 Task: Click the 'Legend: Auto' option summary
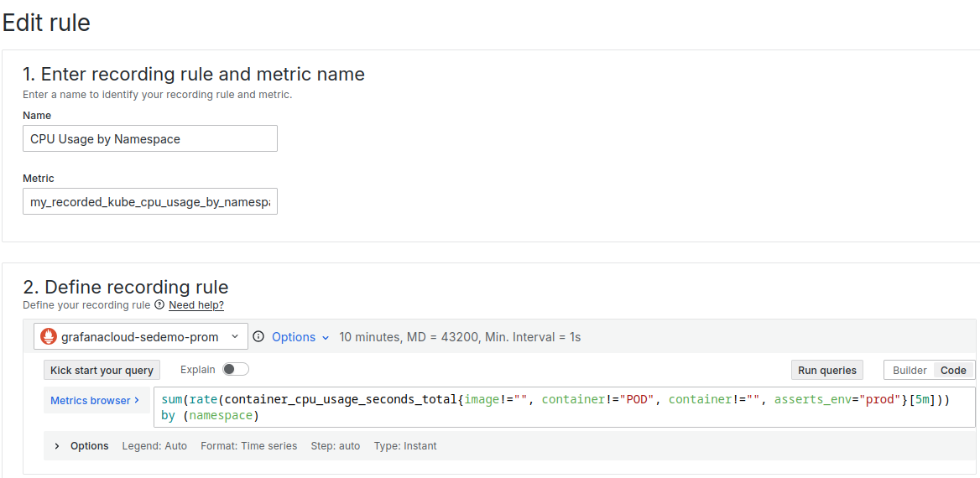(x=154, y=446)
